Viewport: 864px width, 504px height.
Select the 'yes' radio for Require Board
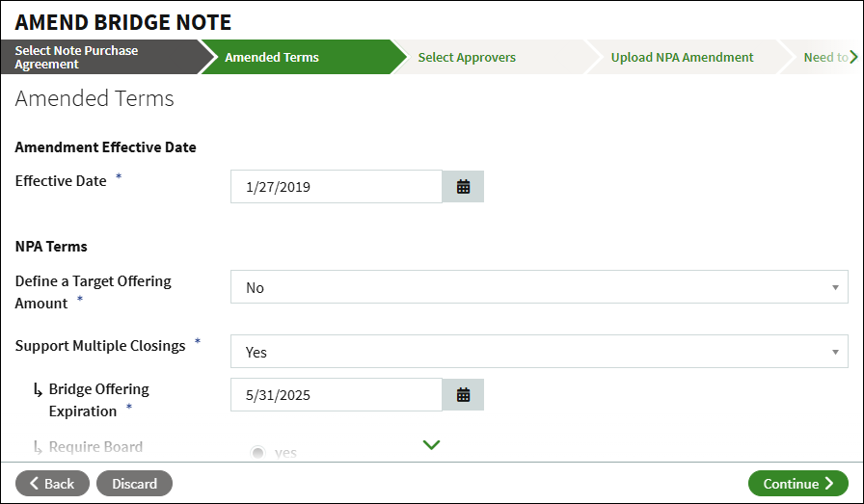pyautogui.click(x=257, y=452)
